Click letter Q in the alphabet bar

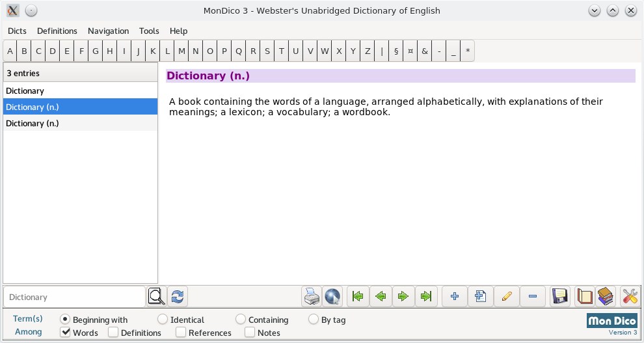[x=239, y=51]
